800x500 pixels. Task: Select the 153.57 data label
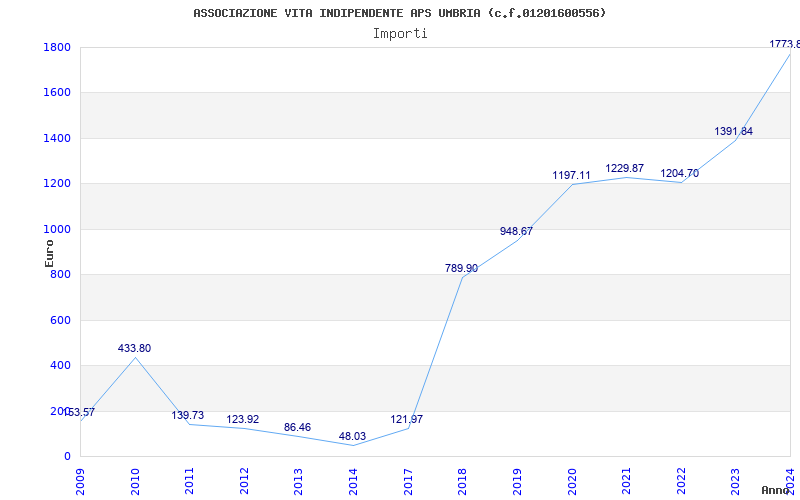[x=79, y=412]
